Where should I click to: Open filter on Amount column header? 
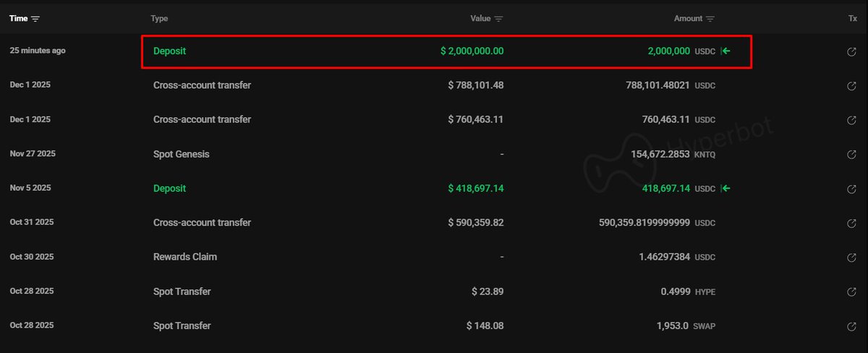(710, 19)
